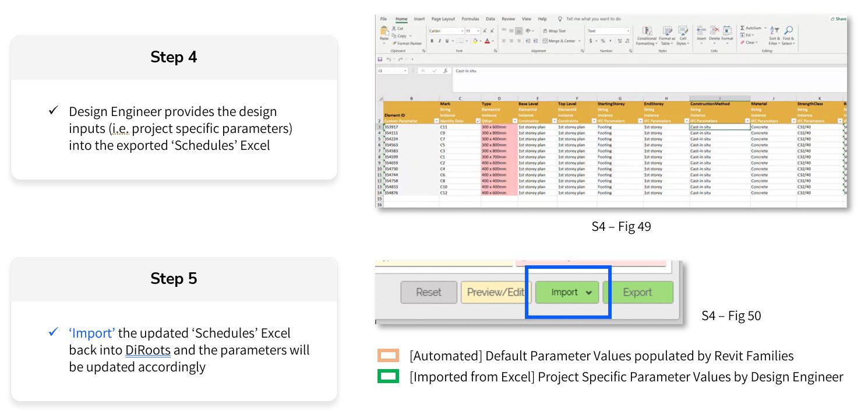Toggle Italic formatting in the Font group
868x414 pixels.
[439, 41]
